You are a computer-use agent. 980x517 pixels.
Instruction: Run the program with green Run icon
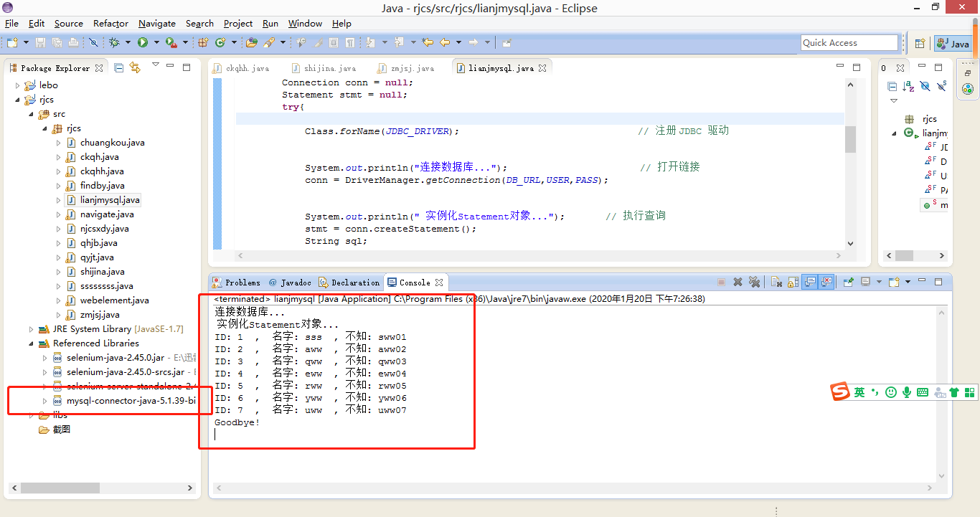[x=143, y=43]
